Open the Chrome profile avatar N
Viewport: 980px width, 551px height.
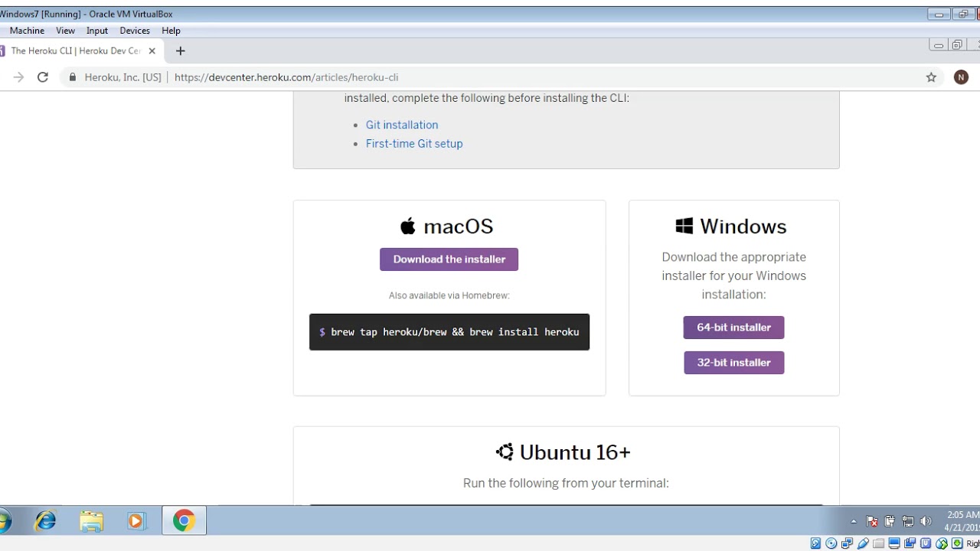pos(961,77)
